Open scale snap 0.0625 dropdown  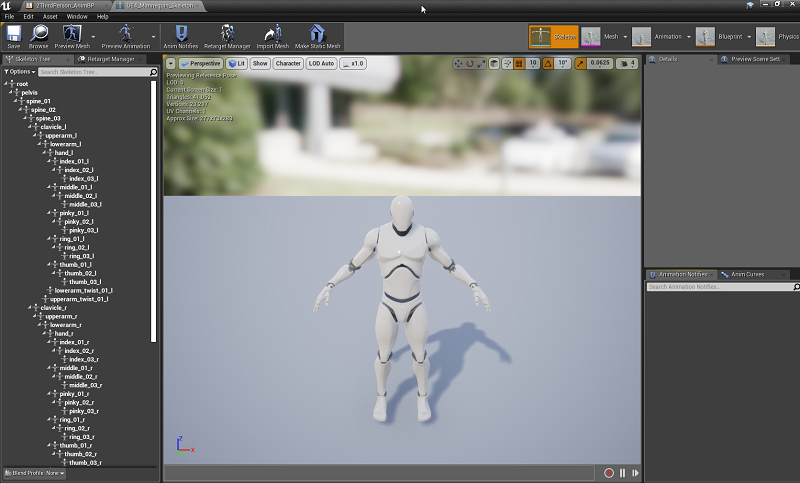point(599,64)
